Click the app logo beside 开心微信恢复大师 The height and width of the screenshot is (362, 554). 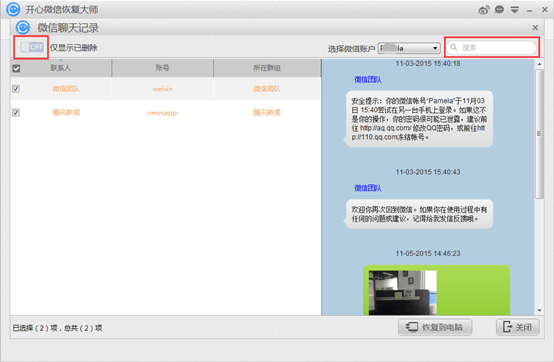pyautogui.click(x=13, y=10)
